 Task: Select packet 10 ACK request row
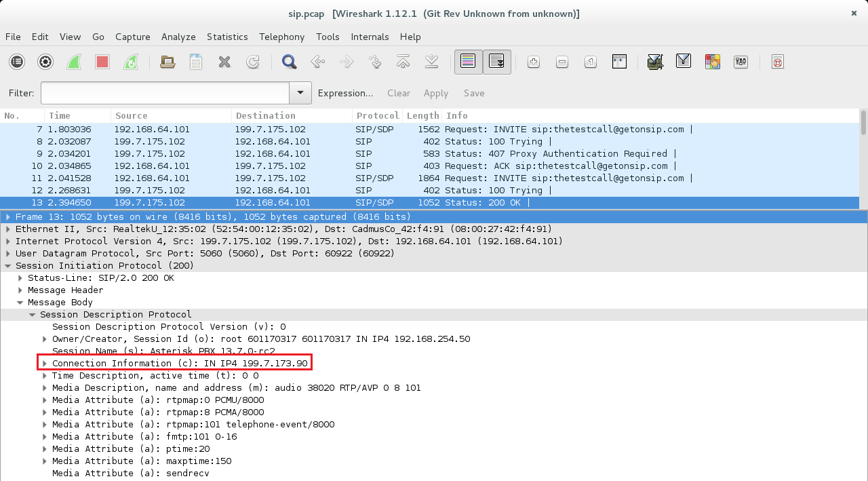429,166
